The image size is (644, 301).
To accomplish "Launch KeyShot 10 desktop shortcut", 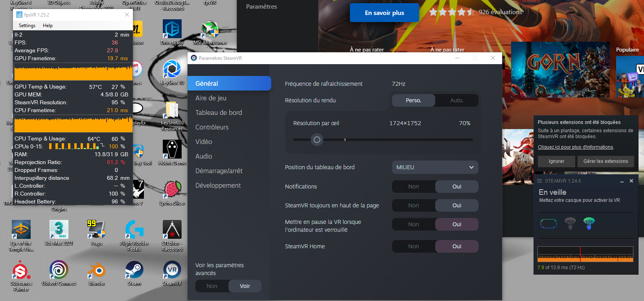I will point(172,72).
